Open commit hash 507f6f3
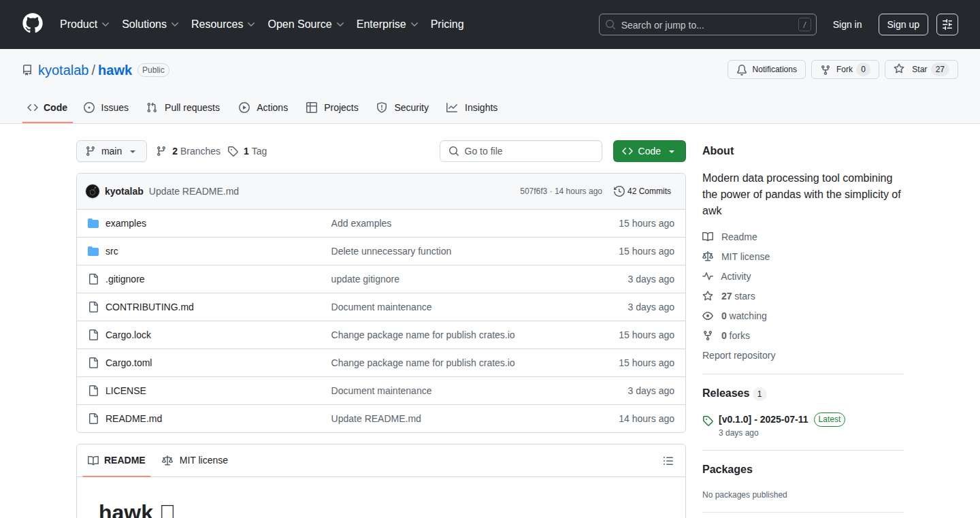The image size is (980, 518). tap(534, 191)
